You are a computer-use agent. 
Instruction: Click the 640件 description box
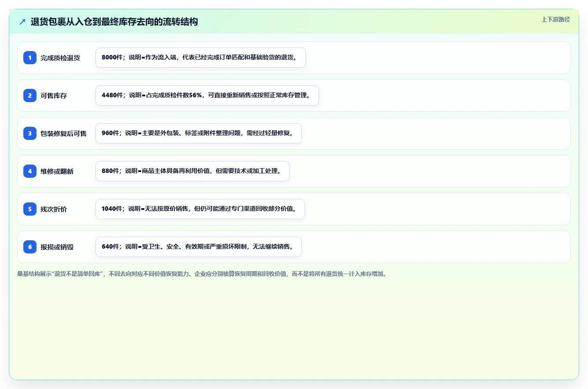(x=198, y=247)
